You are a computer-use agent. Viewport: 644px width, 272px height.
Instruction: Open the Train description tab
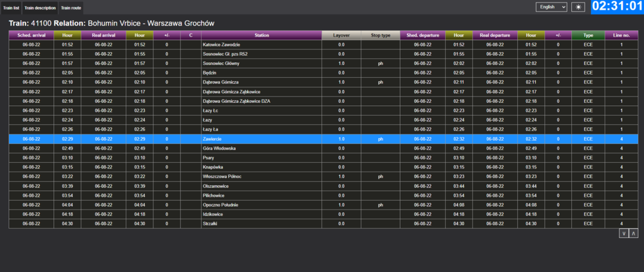[40, 7]
